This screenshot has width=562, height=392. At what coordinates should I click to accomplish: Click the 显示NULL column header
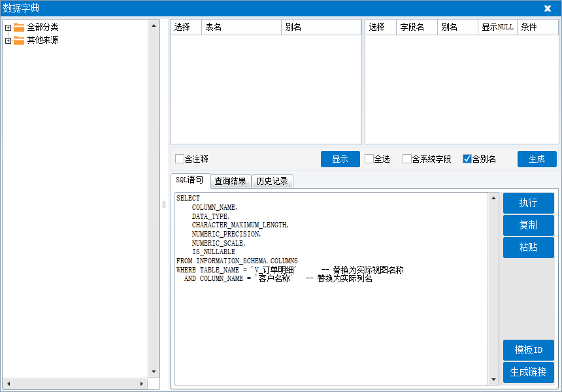497,27
